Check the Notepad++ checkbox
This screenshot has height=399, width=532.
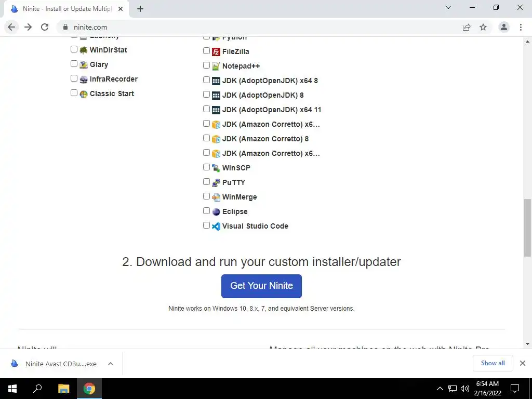coord(206,65)
